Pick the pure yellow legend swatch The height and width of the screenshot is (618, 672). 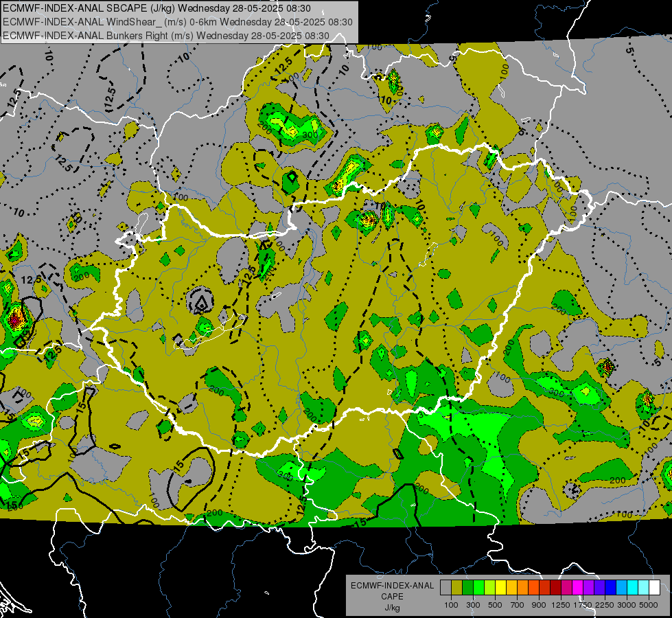(500, 587)
